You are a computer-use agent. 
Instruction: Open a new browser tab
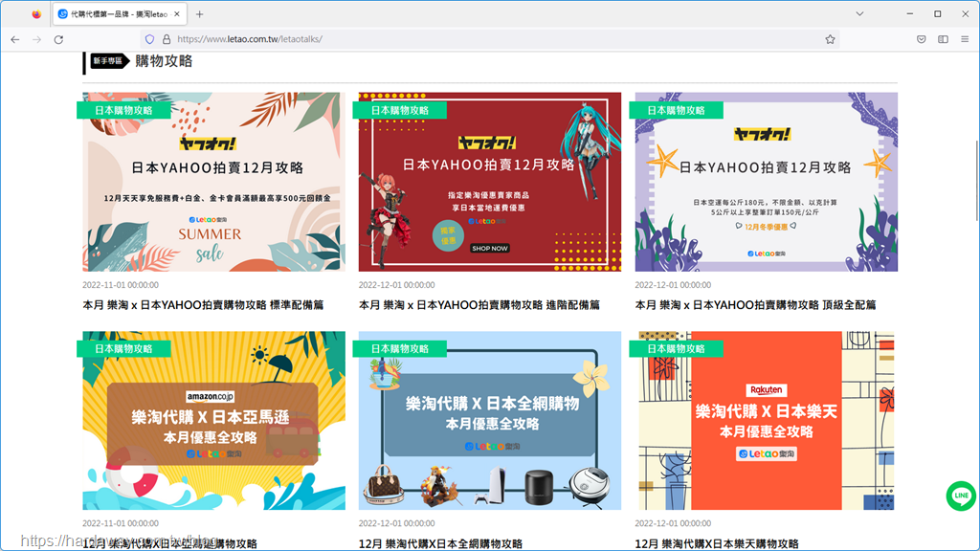(199, 13)
